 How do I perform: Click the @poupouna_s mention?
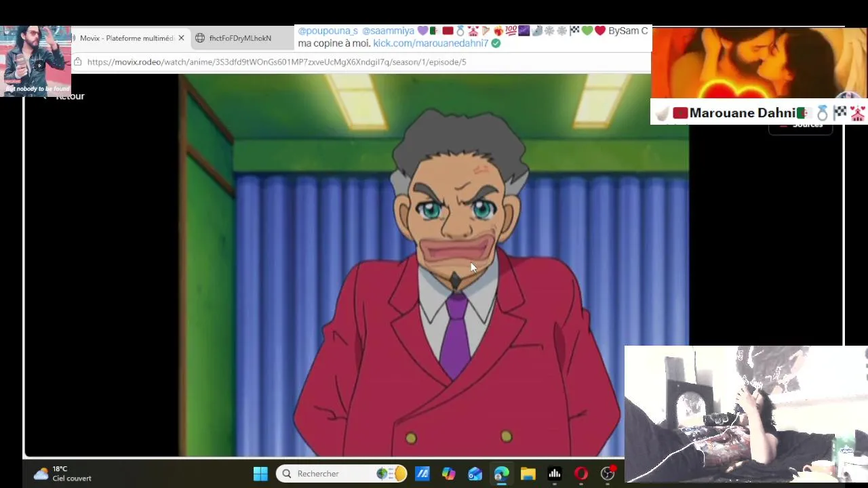pyautogui.click(x=328, y=31)
